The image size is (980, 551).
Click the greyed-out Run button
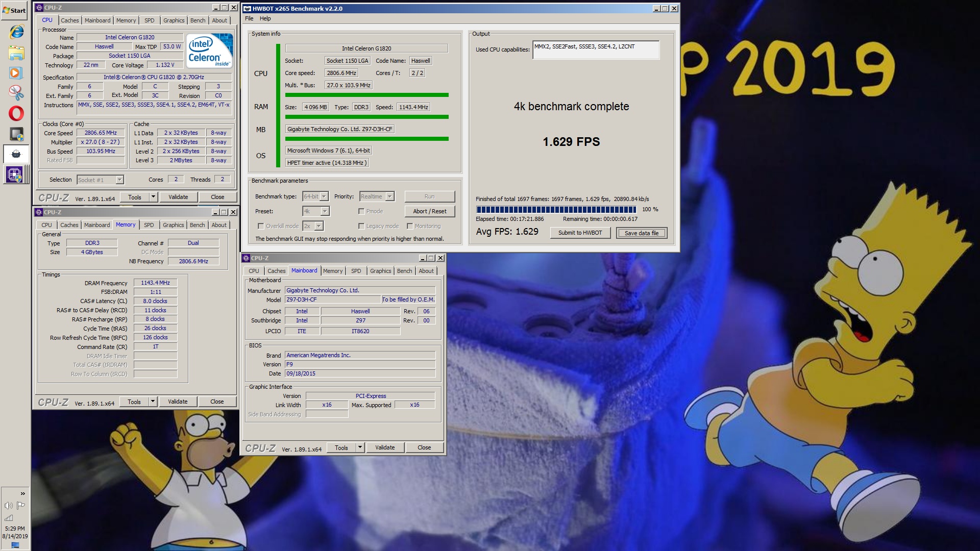[430, 196]
